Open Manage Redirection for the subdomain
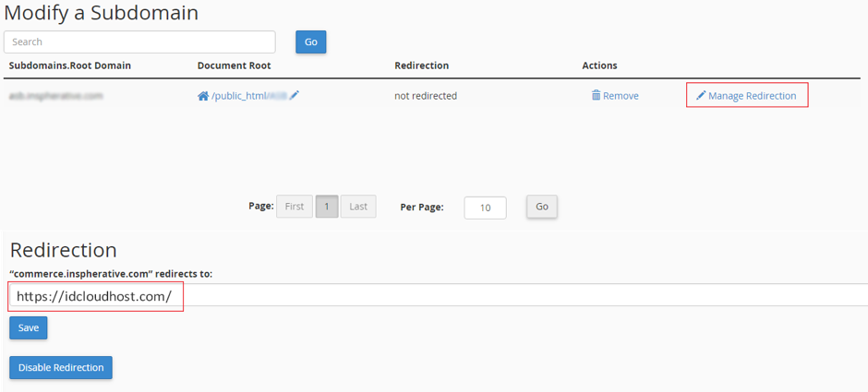The height and width of the screenshot is (392, 868). (x=747, y=96)
